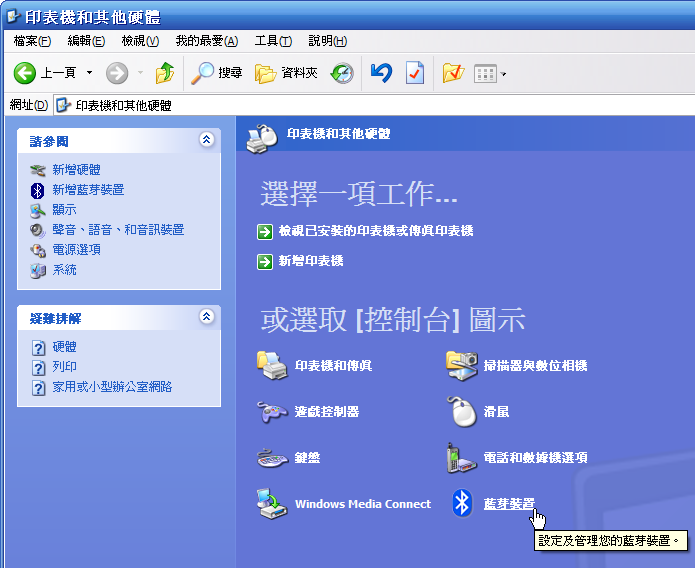
Task: Click the 電源選項 icon
Action: 38,250
